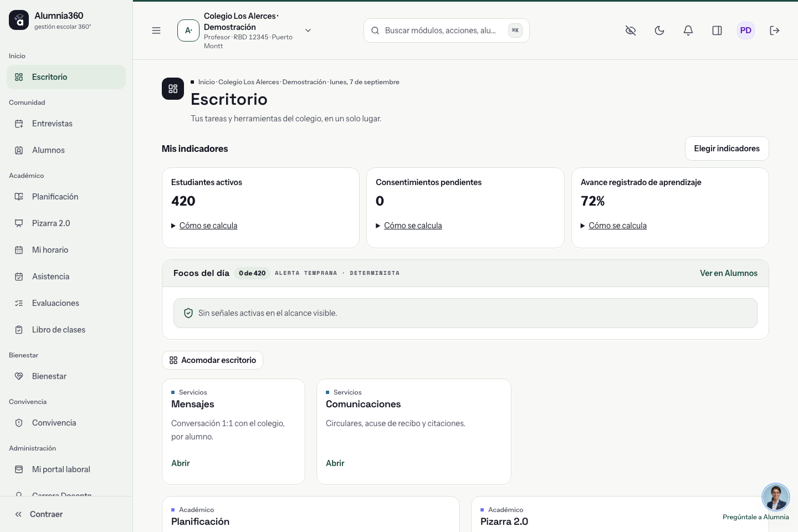The width and height of the screenshot is (798, 532).
Task: Open Escritorio in the sidebar
Action: click(x=66, y=77)
